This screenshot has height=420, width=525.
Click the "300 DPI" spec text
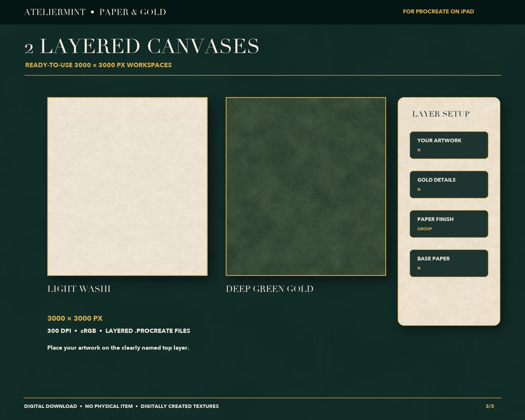point(59,331)
